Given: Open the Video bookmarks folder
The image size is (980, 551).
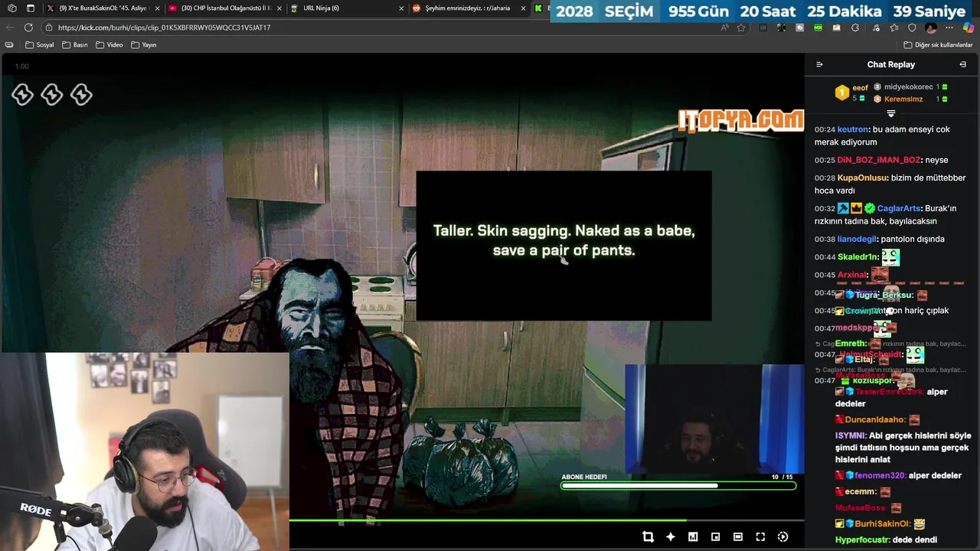Looking at the screenshot, I should 109,45.
